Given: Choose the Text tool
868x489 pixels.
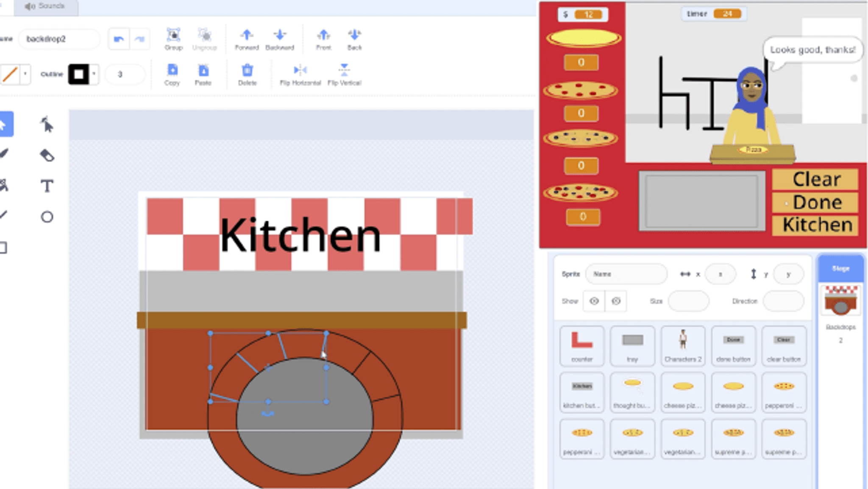Looking at the screenshot, I should [47, 186].
